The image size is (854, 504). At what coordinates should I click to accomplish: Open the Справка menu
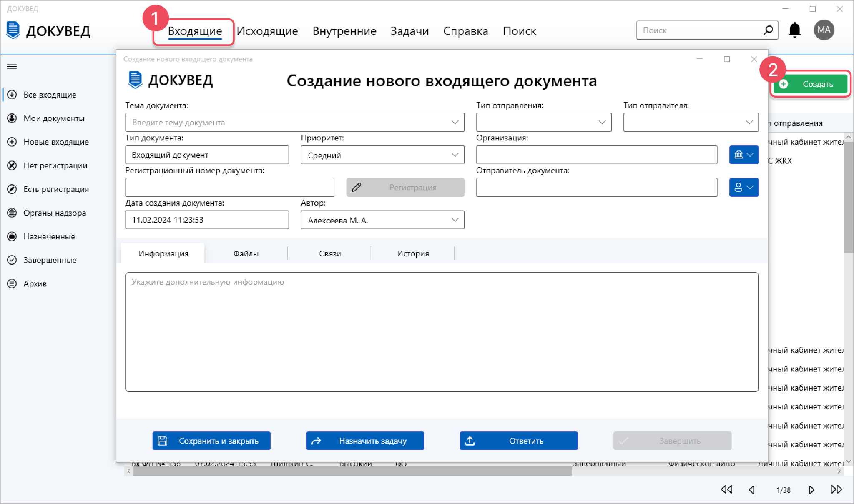(465, 31)
